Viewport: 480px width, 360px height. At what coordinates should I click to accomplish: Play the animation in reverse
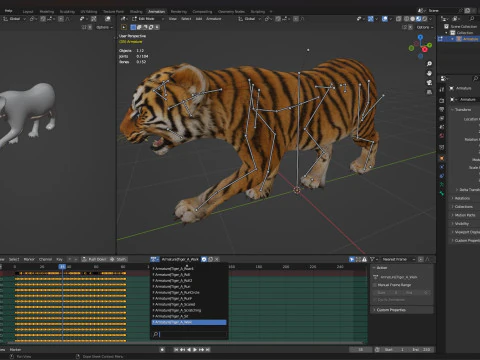[189, 349]
